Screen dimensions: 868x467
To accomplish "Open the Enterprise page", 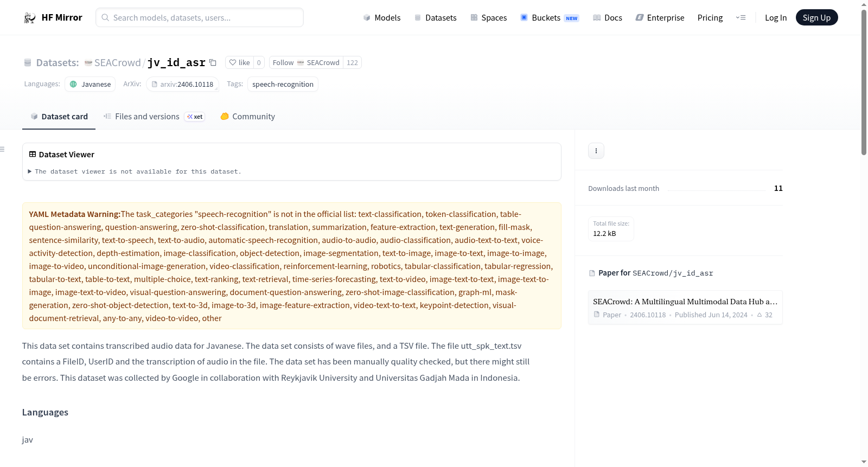I will 660,18.
